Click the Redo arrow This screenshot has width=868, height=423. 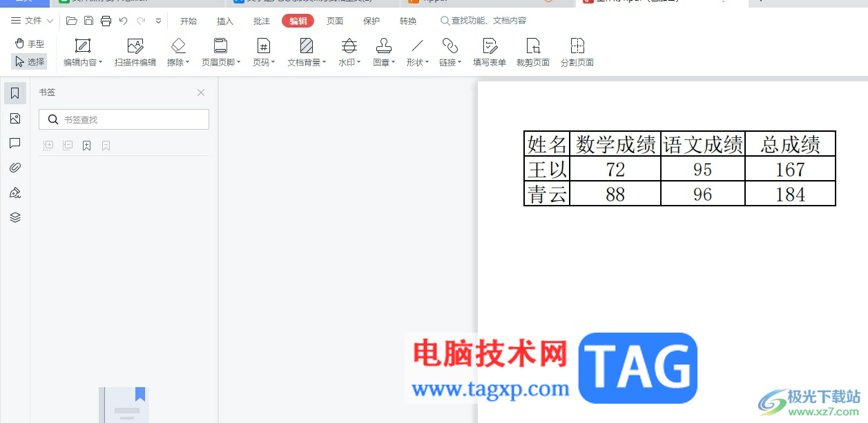click(142, 21)
